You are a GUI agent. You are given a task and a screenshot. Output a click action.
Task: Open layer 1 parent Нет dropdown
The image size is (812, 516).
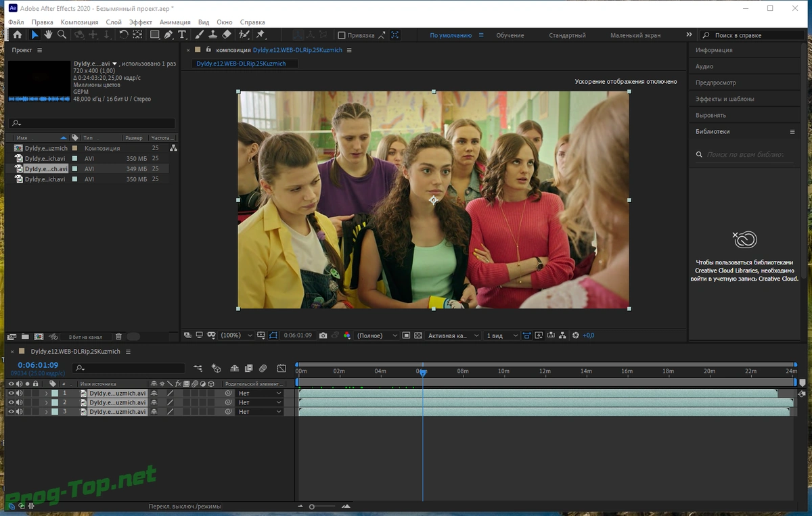(x=260, y=393)
